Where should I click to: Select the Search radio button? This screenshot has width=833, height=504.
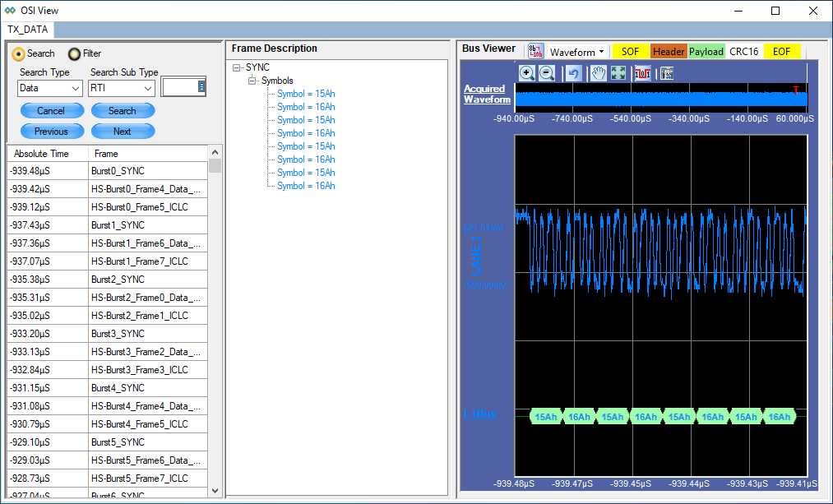tap(19, 53)
